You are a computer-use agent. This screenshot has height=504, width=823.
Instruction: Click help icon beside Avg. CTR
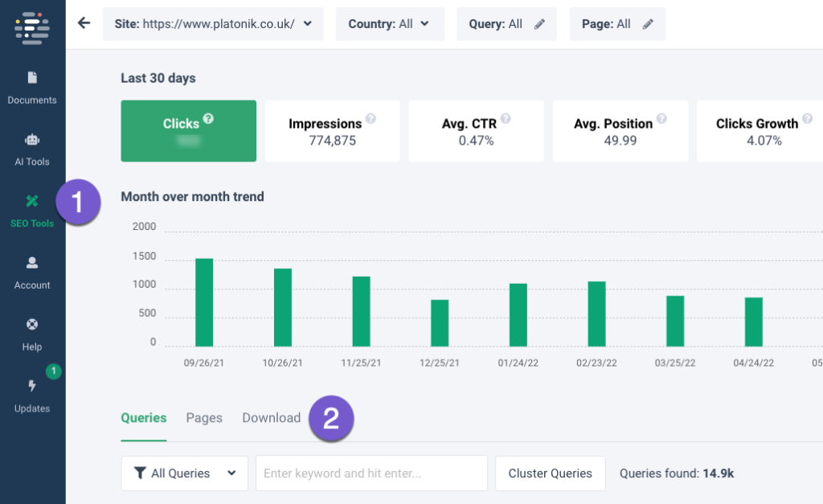tap(506, 119)
